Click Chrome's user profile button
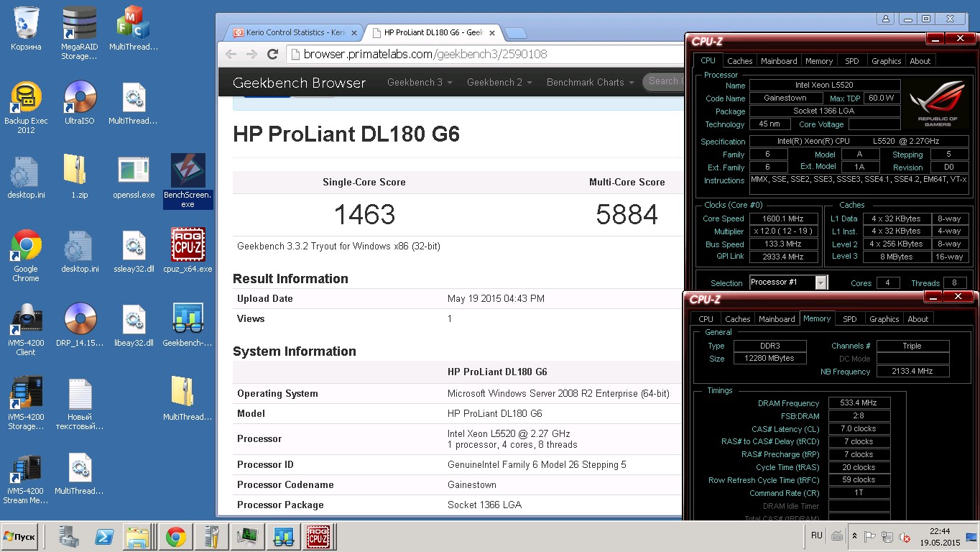 click(886, 19)
